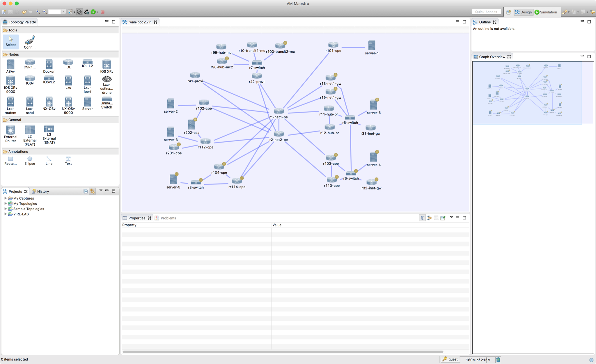
Task: Toggle Show Categories in the Properties view
Action: pyautogui.click(x=422, y=218)
